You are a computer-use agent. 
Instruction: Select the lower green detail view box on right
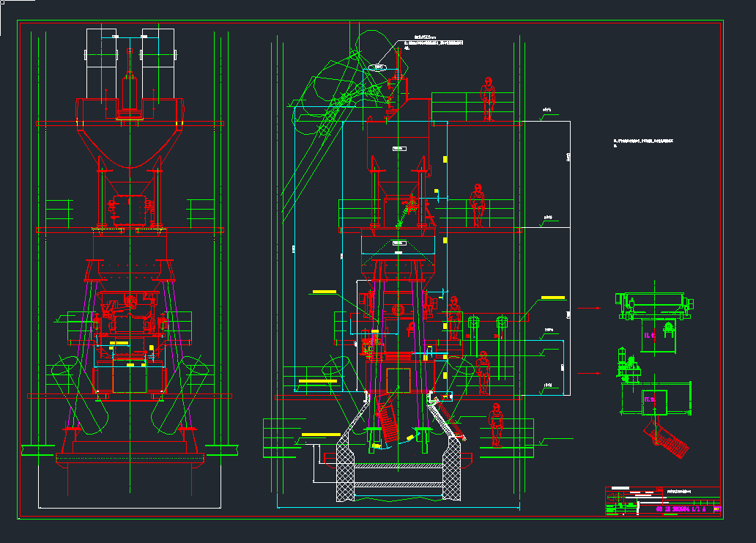pos(654,401)
